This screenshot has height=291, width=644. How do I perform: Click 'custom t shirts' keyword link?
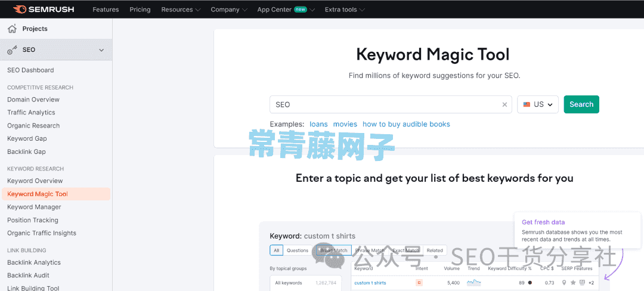[370, 283]
